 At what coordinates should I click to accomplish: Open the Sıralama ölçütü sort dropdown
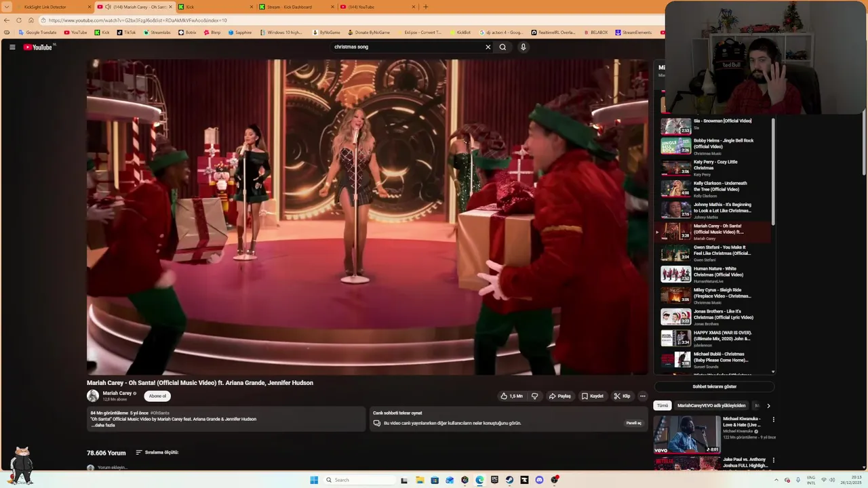pos(157,452)
